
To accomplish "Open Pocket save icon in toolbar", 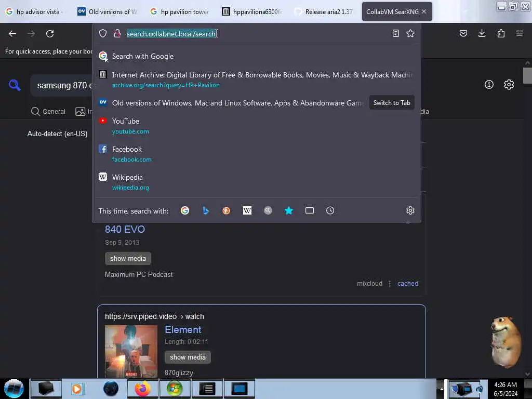I will (463, 33).
